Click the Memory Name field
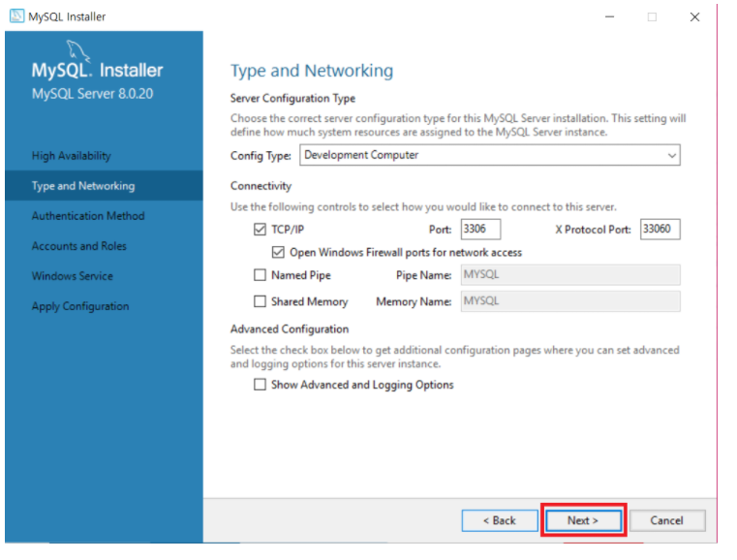737x560 pixels. pos(570,301)
